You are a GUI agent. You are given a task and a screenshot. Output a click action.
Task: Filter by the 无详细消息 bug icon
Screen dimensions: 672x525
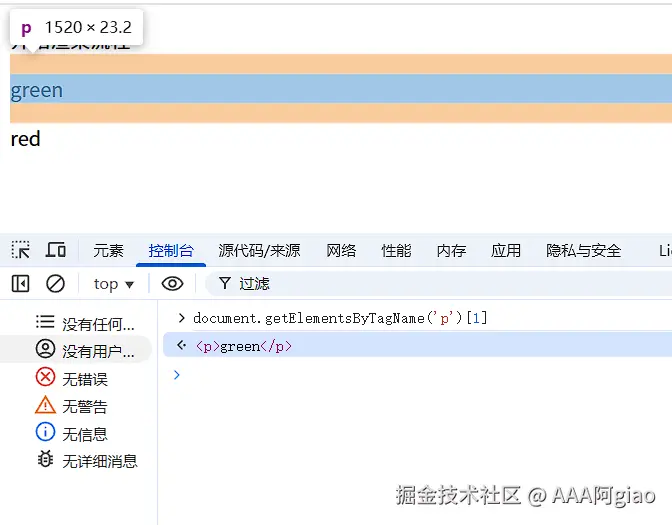point(45,460)
